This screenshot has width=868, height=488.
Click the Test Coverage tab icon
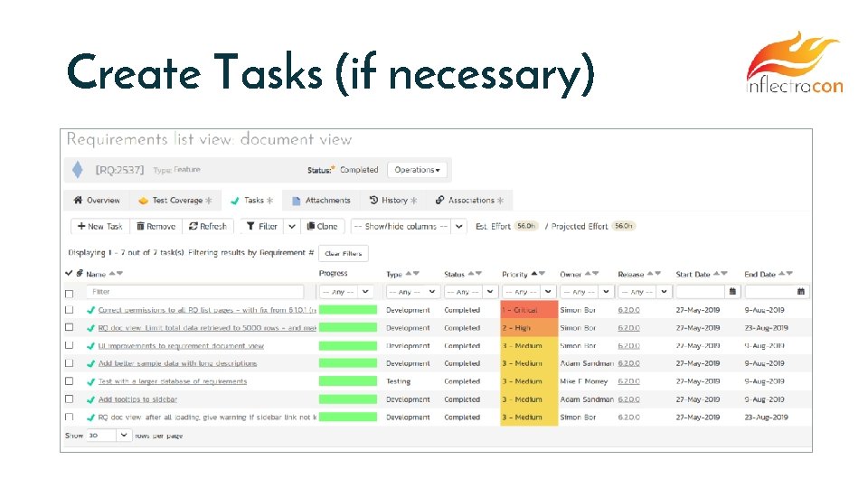144,201
